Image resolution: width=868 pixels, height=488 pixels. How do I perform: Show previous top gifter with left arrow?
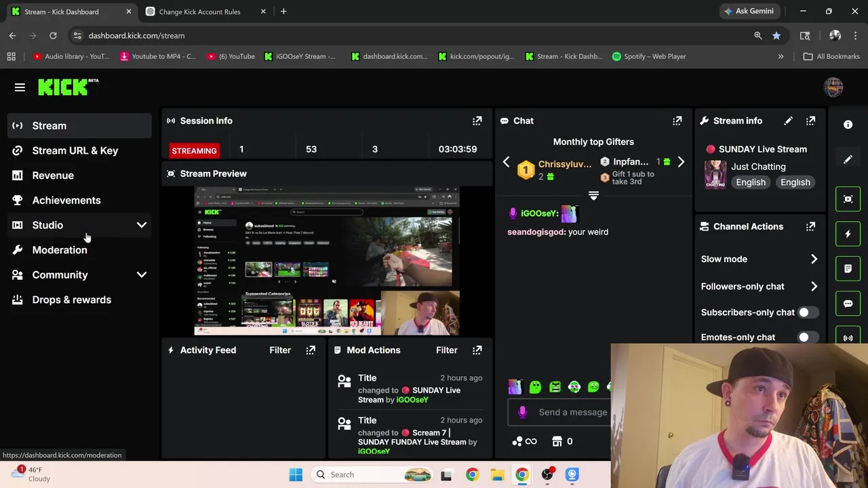coord(506,162)
